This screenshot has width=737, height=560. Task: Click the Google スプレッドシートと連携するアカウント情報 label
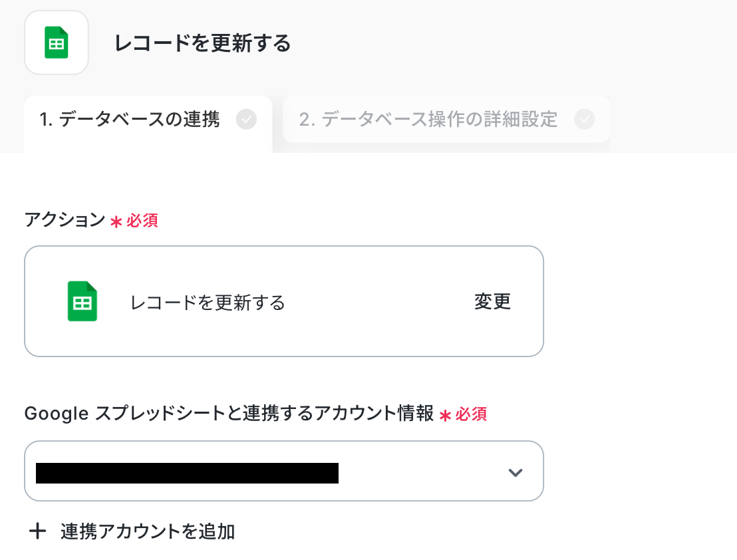[229, 414]
